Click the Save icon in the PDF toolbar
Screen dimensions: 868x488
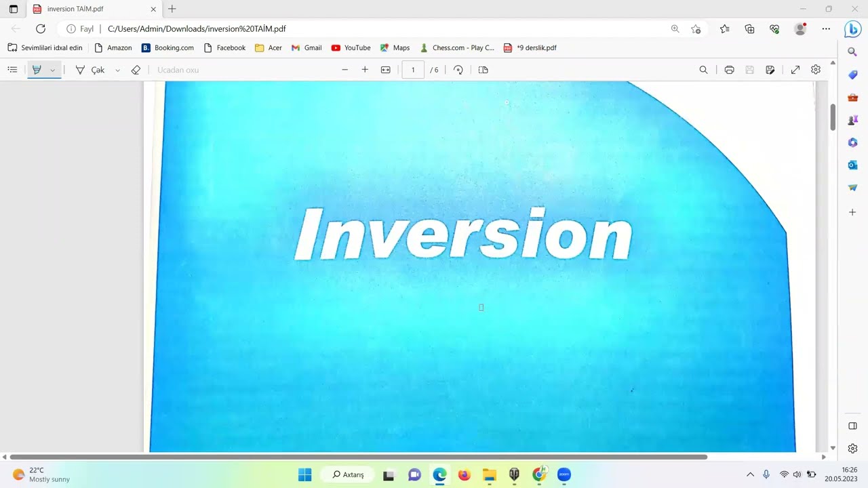[749, 70]
